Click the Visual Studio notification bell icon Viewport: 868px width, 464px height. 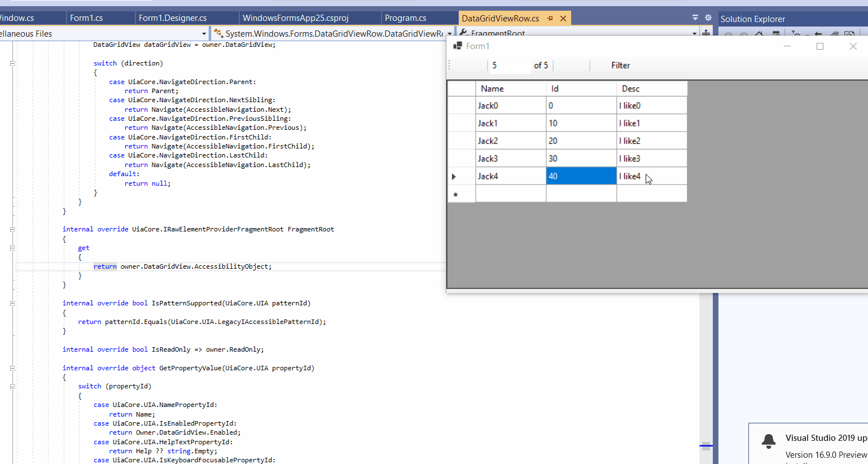769,441
